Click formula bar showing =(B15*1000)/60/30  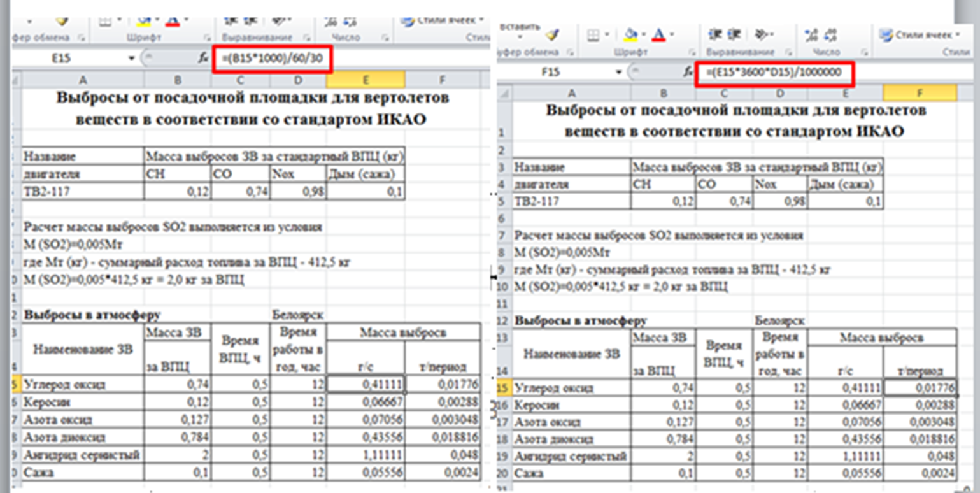[275, 58]
